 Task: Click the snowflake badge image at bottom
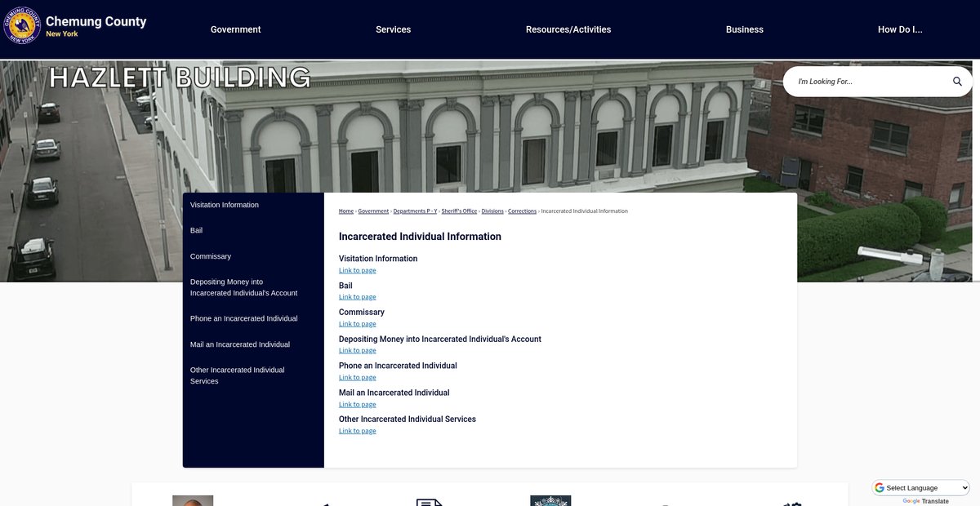tap(550, 500)
